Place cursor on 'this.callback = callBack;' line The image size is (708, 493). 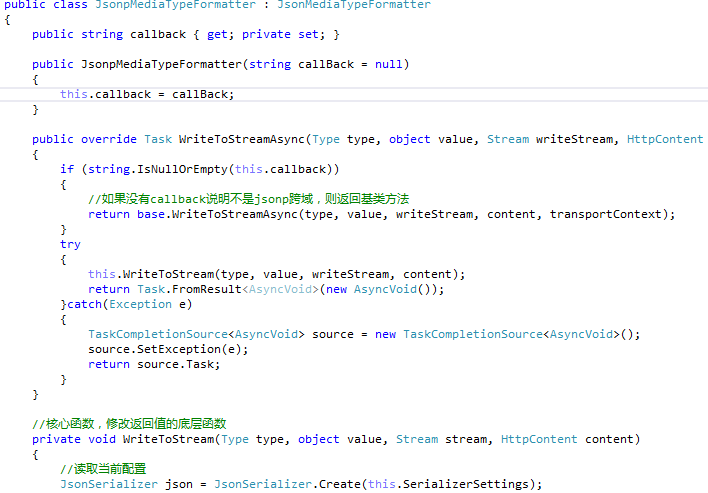click(147, 94)
